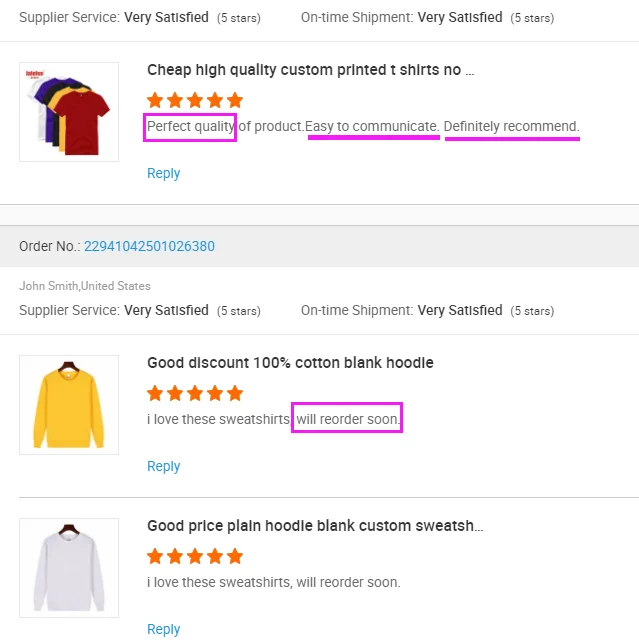This screenshot has height=644, width=639.
Task: Click the underlined 'Definitely recommend.' phrase
Action: click(x=511, y=127)
